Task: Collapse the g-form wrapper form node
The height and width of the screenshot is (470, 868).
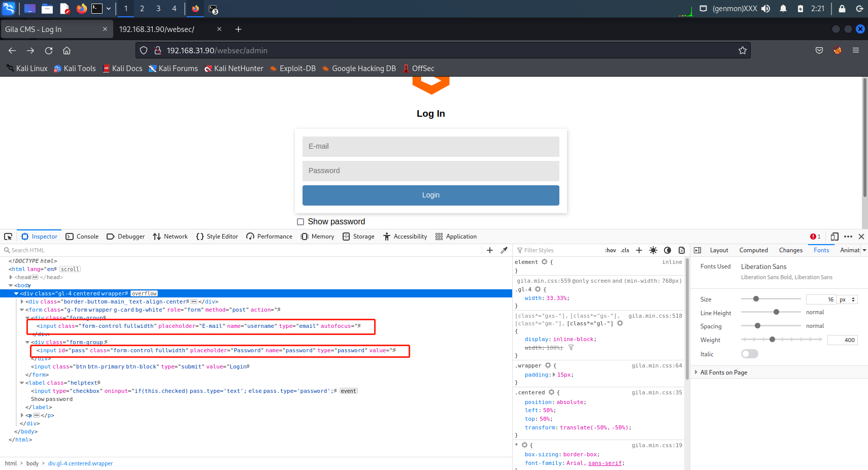Action: coord(22,310)
